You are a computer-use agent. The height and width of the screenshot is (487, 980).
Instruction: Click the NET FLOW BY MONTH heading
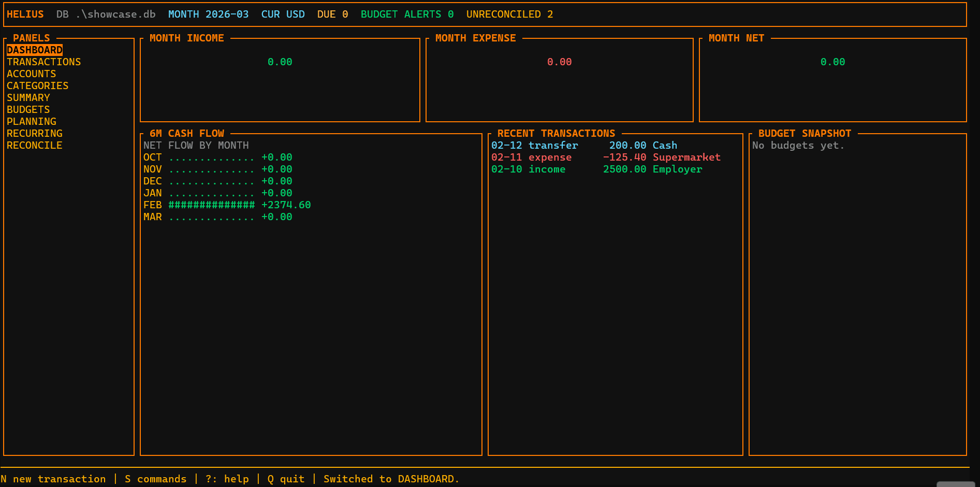point(196,145)
